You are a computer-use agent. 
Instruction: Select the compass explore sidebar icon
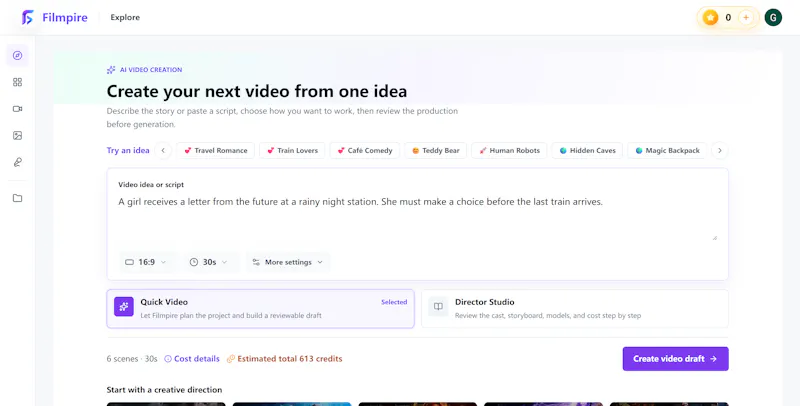tap(17, 56)
